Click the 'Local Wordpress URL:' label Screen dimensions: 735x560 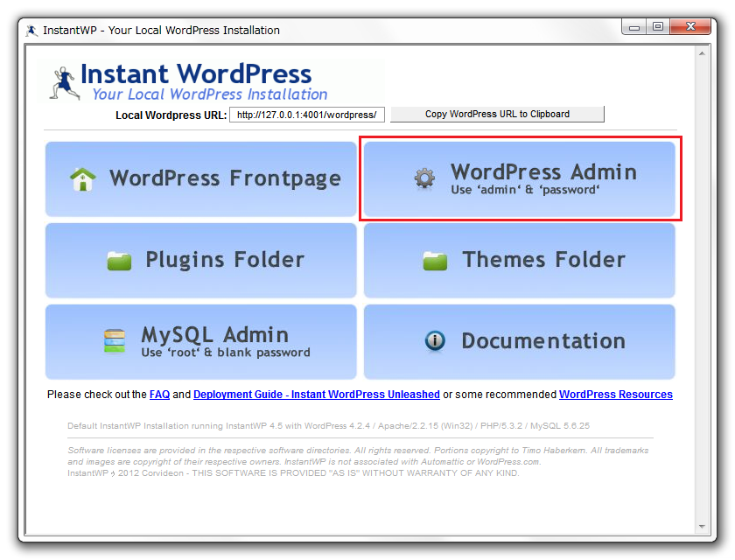(x=171, y=115)
